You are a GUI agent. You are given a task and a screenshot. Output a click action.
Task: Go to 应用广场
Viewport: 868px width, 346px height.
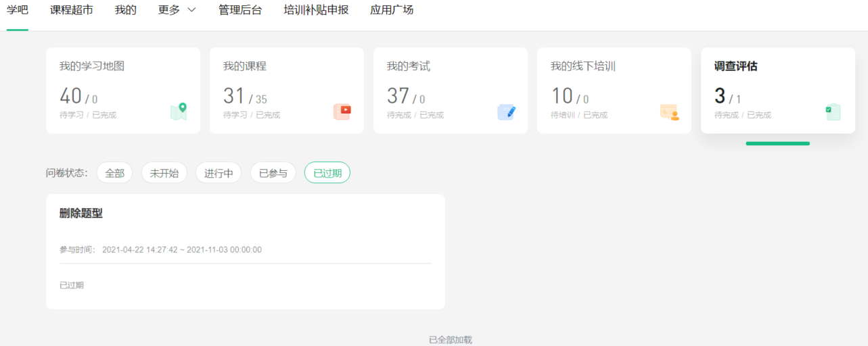coord(392,10)
